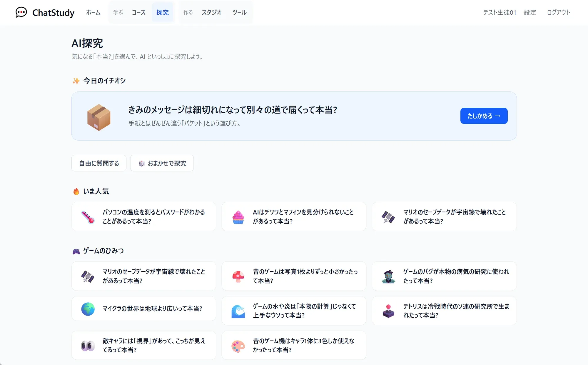The width and height of the screenshot is (588, 365).
Task: Click the cardboard box icon in featured card
Action: click(x=99, y=117)
